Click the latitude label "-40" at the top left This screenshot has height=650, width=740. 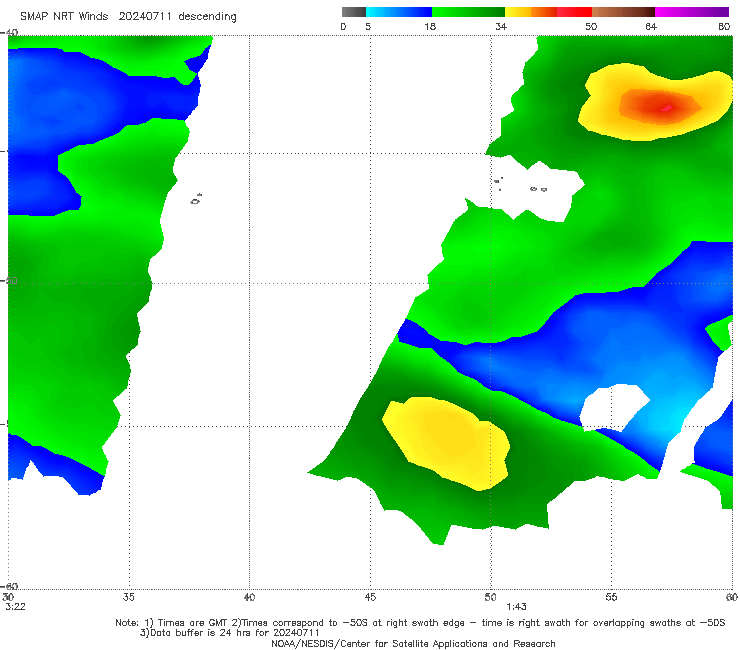click(9, 33)
